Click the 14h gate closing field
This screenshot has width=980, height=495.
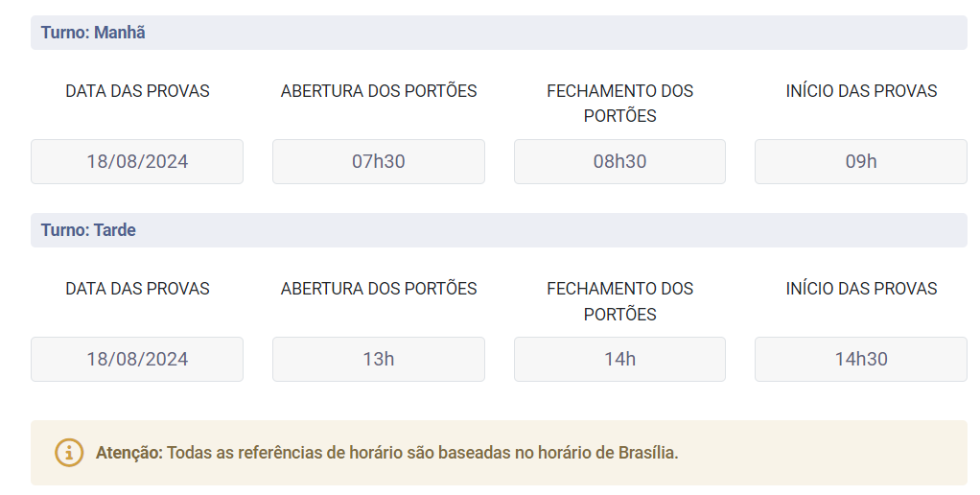click(619, 359)
